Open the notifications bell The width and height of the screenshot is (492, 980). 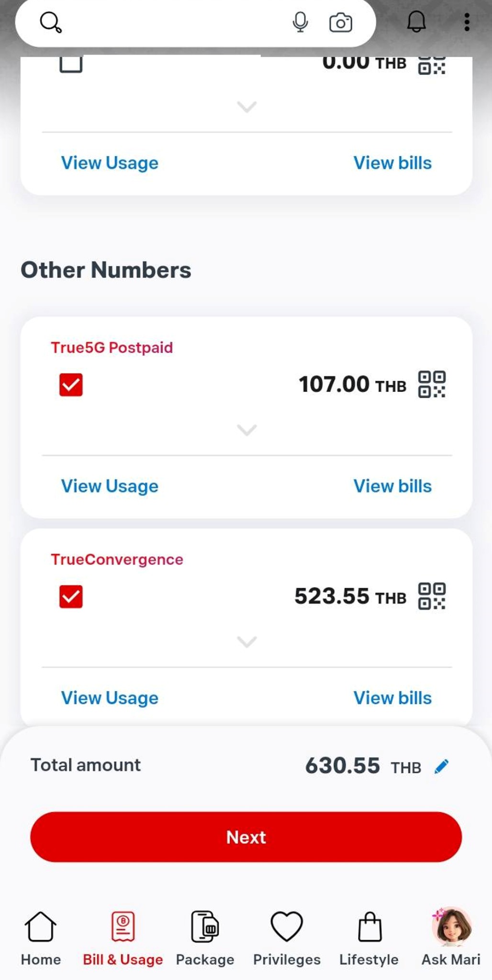pyautogui.click(x=416, y=22)
